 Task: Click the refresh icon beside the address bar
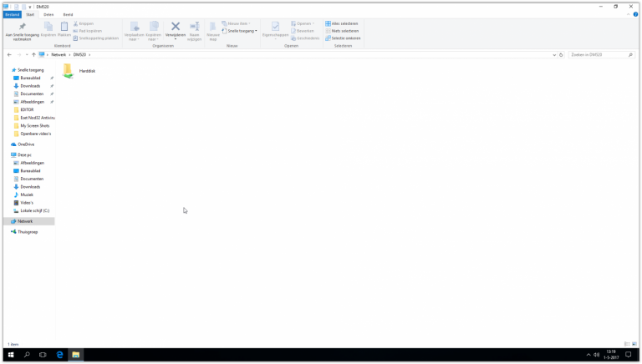tap(561, 54)
